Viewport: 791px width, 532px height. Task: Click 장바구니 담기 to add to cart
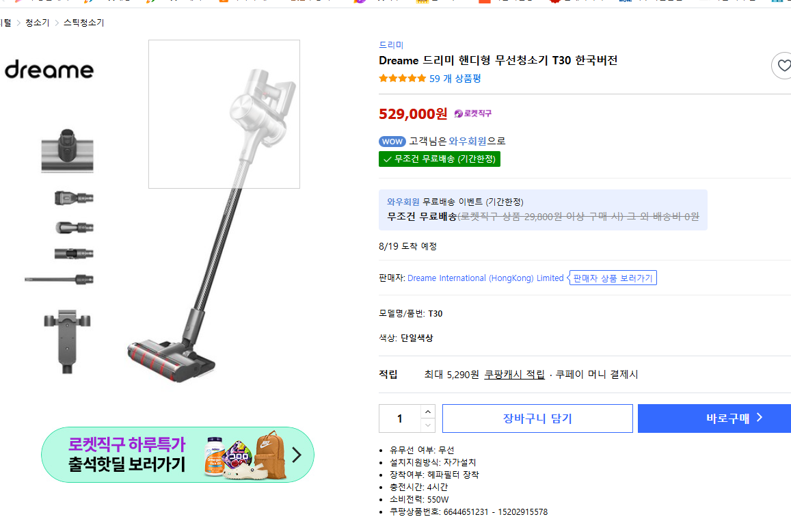(x=537, y=418)
